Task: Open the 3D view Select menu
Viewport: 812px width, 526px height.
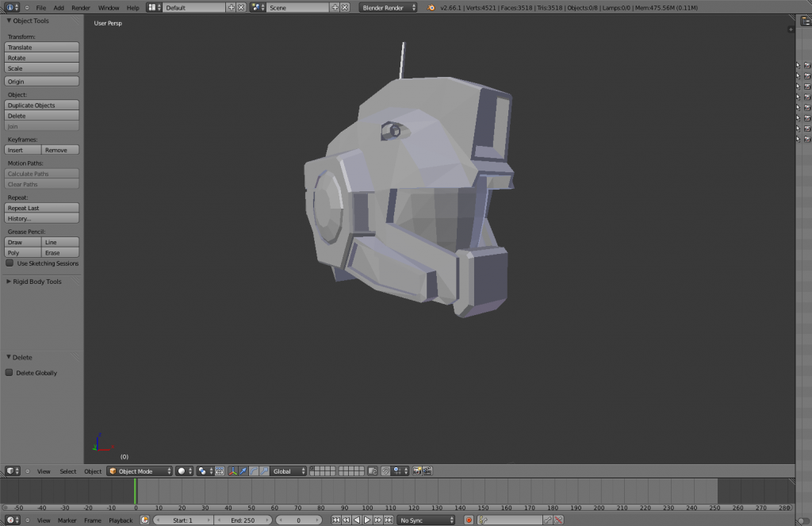Action: [68, 471]
